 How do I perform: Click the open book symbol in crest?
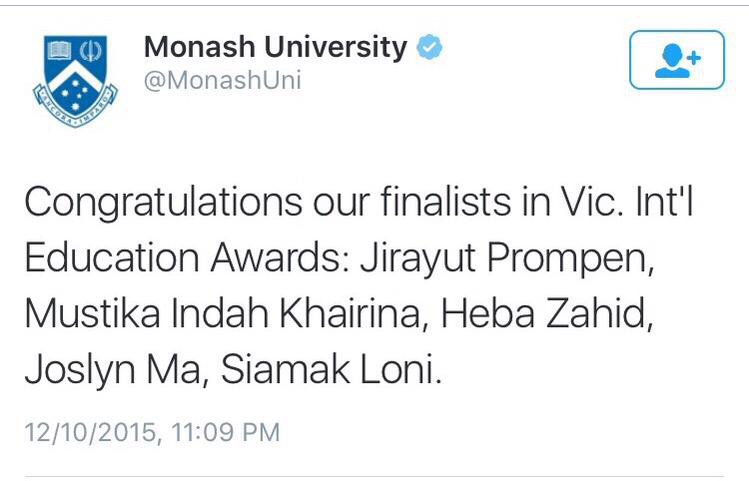pyautogui.click(x=60, y=51)
